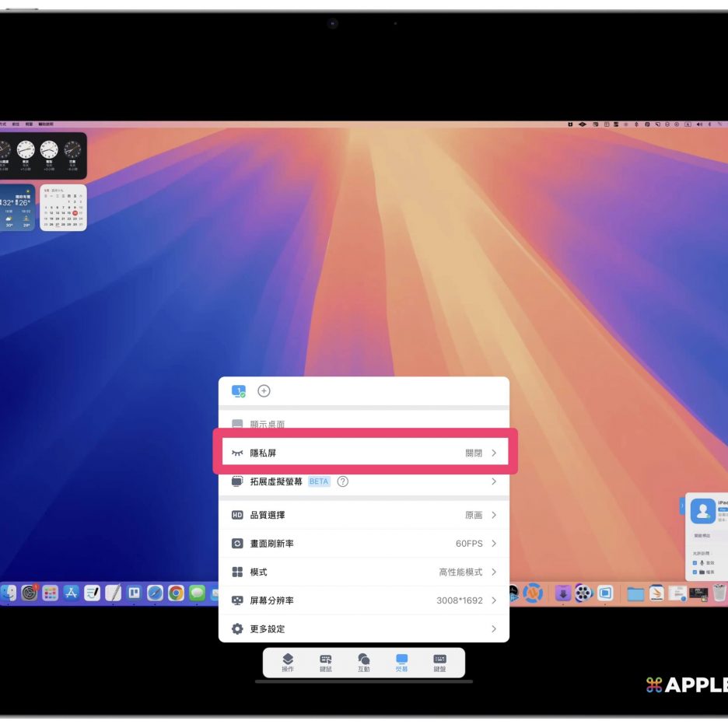Expand the 3008*1692 screen resolution option
This screenshot has width=728, height=728.
tap(494, 600)
